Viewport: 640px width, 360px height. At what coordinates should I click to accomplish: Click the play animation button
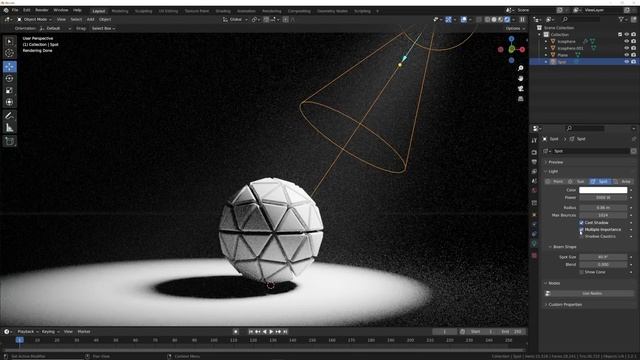(x=271, y=332)
